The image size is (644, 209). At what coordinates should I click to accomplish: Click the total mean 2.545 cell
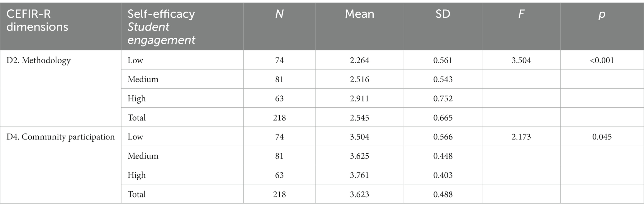[359, 118]
